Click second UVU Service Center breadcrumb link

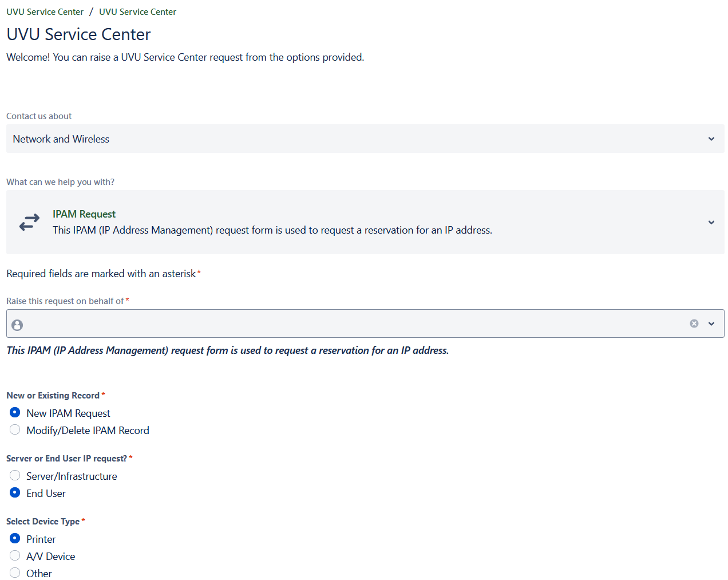click(x=137, y=12)
